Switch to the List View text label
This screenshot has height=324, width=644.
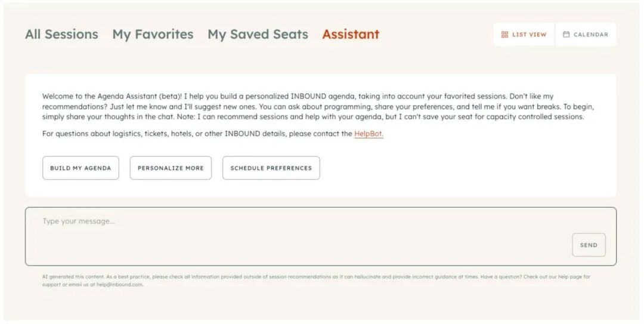pyautogui.click(x=529, y=35)
